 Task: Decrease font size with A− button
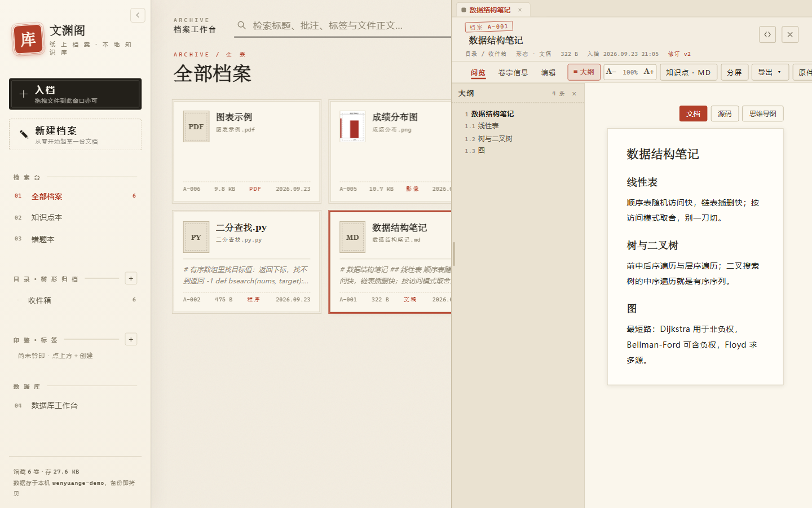[611, 72]
